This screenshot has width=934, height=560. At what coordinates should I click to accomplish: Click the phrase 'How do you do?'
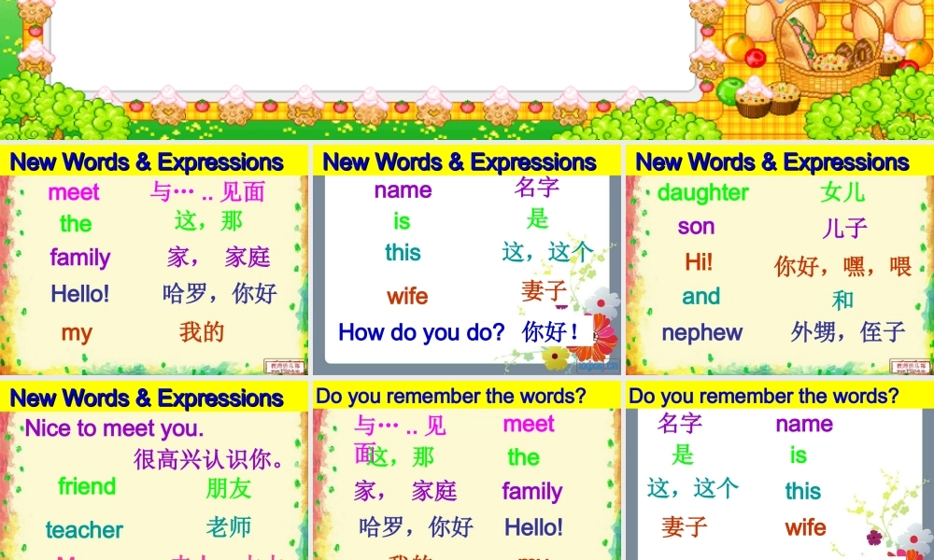point(421,332)
